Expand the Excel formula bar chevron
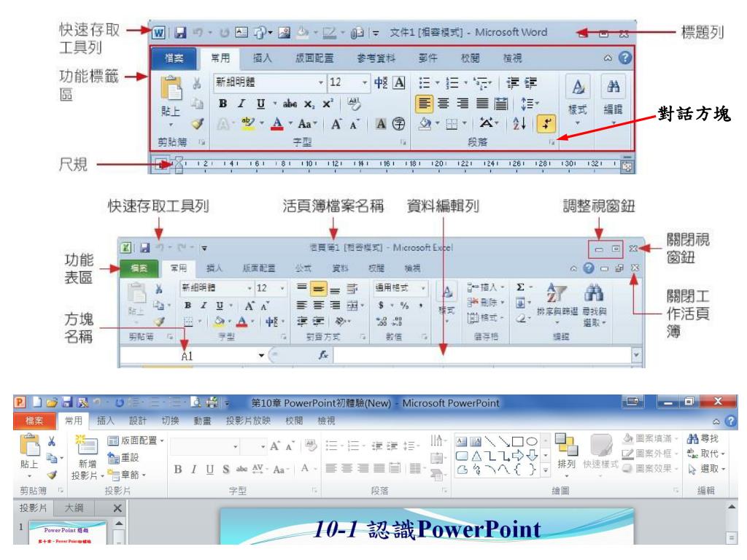The image size is (747, 560). click(636, 355)
